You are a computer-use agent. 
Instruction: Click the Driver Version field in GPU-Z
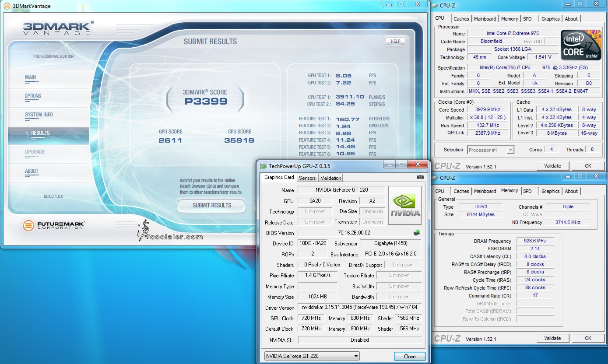pos(360,308)
